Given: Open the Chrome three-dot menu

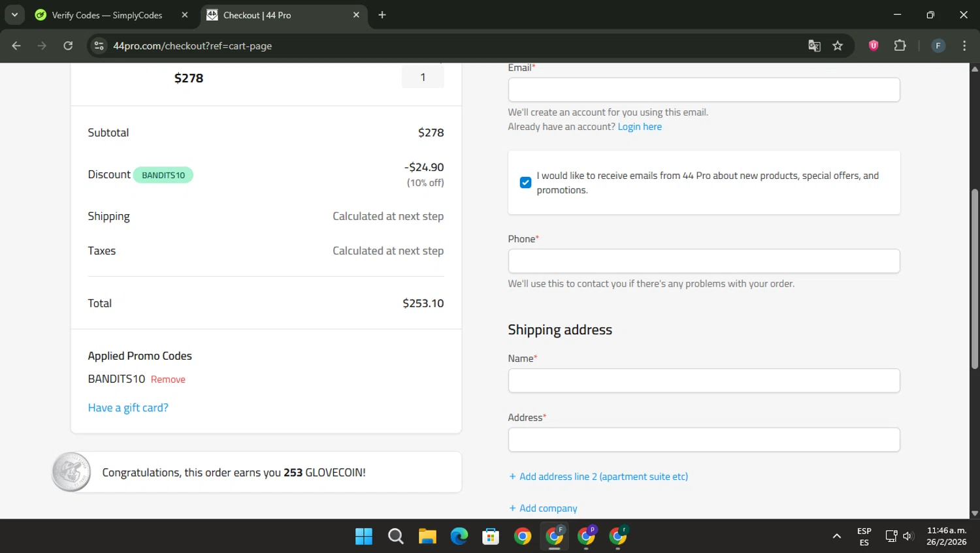Looking at the screenshot, I should (964, 46).
